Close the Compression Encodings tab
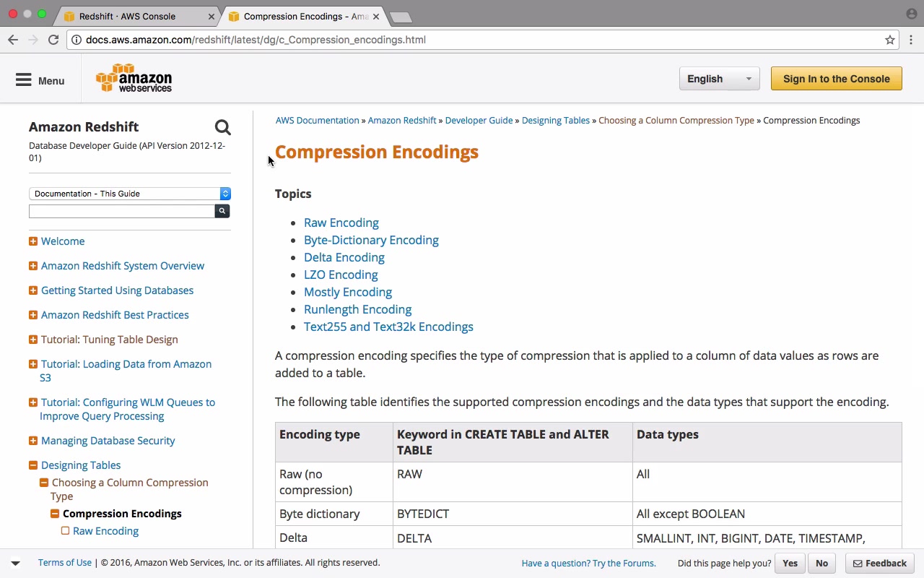Image resolution: width=924 pixels, height=578 pixels. tap(375, 16)
